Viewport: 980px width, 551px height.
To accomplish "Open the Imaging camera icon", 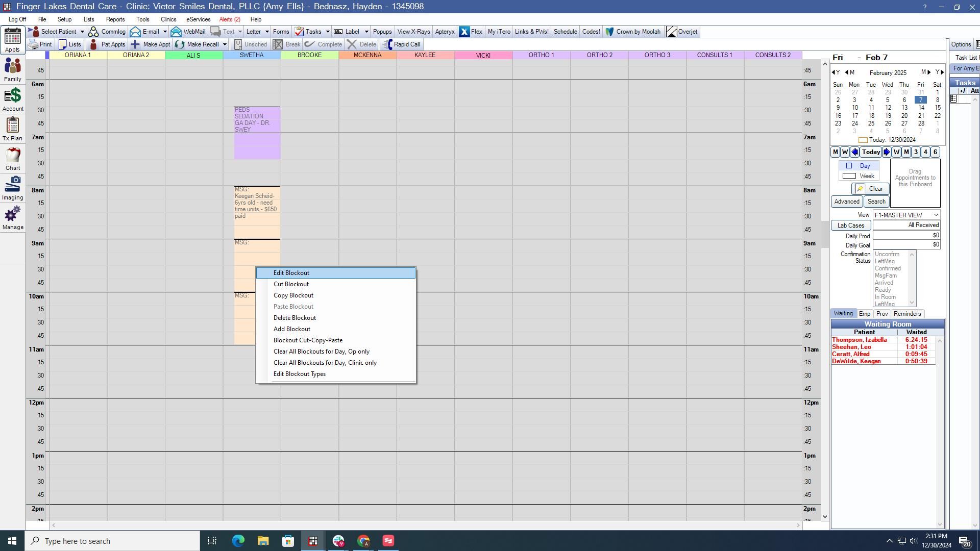I will coord(12,184).
